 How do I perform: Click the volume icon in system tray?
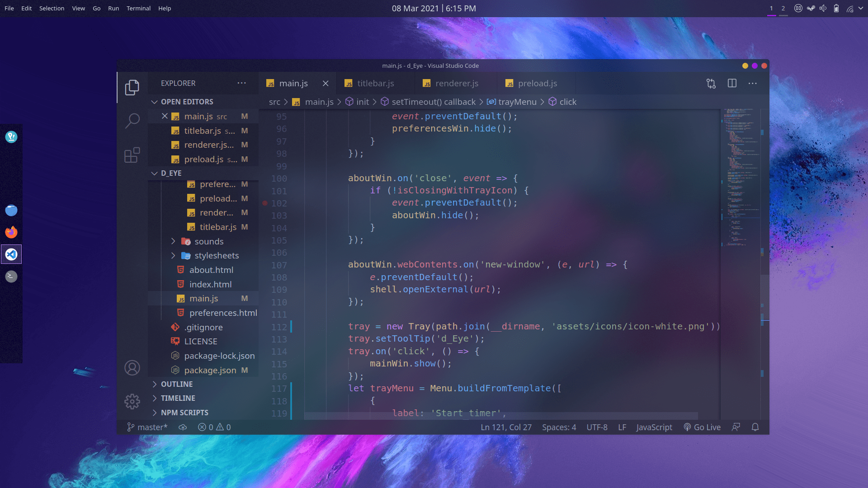pyautogui.click(x=823, y=8)
